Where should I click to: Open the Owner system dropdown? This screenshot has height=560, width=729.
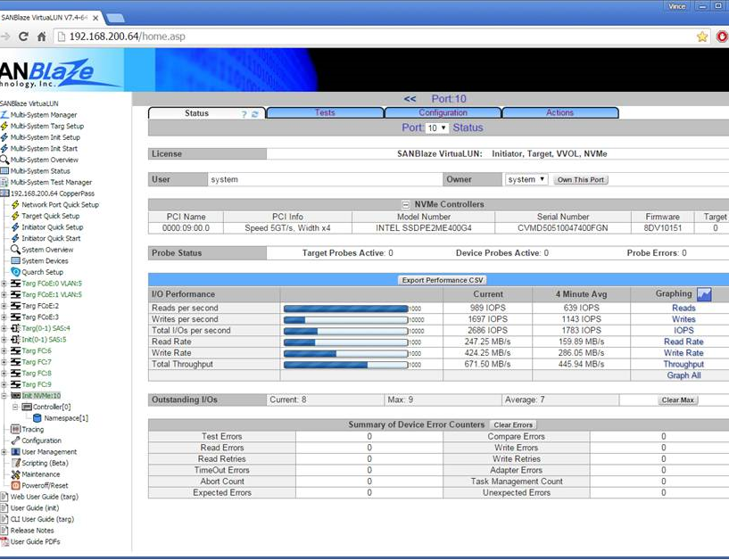click(526, 179)
